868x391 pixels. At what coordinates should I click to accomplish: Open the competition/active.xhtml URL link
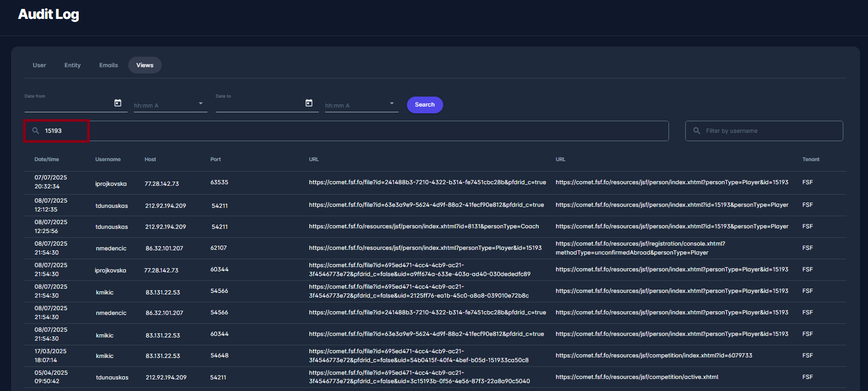click(x=637, y=377)
